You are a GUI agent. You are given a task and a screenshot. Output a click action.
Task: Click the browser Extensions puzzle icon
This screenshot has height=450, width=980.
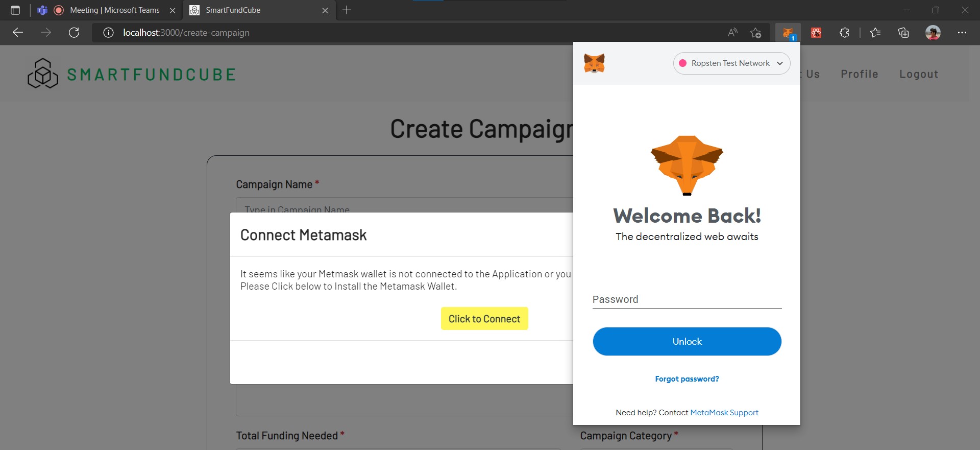[x=844, y=32]
